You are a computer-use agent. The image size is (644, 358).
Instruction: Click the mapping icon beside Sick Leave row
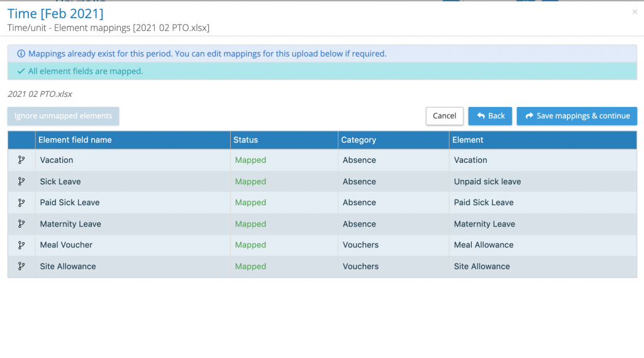tap(21, 182)
